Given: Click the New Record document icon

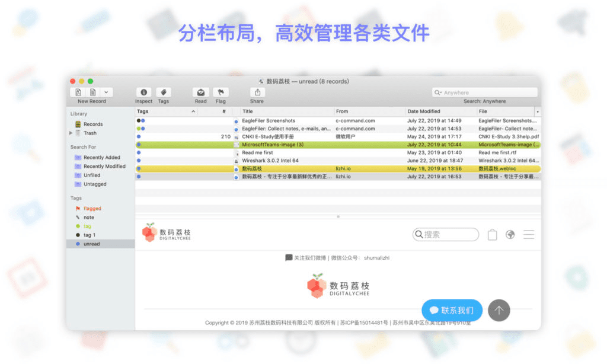Looking at the screenshot, I should (93, 92).
